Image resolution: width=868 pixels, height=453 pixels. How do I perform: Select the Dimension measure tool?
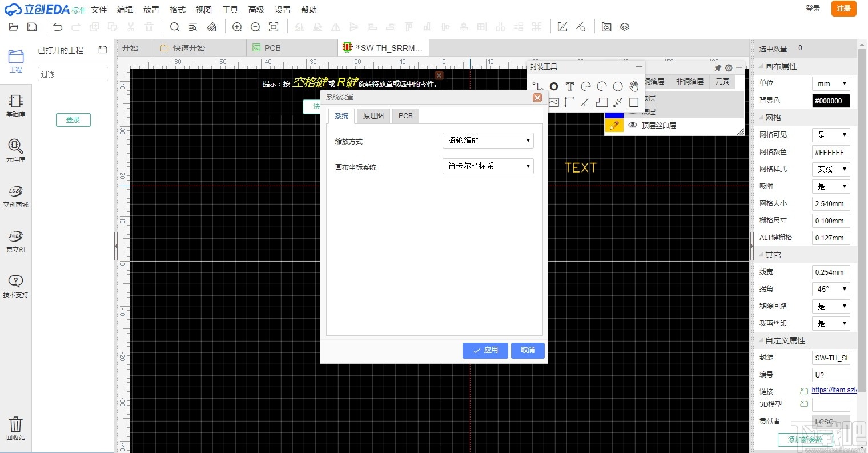click(x=618, y=102)
